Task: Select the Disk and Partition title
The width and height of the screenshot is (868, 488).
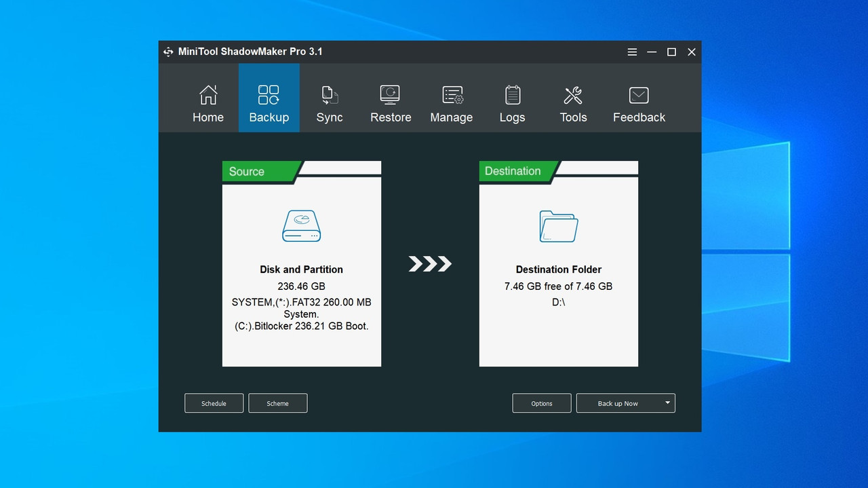Action: pos(302,269)
